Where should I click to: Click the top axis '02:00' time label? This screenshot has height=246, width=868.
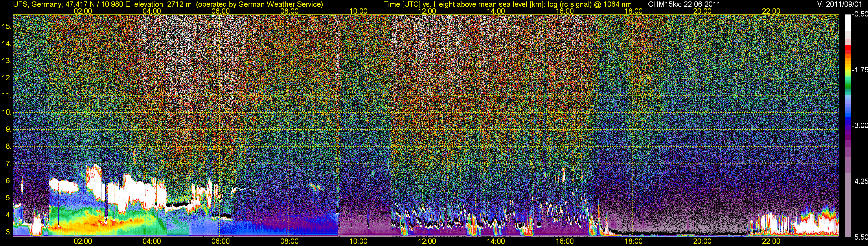tap(83, 11)
